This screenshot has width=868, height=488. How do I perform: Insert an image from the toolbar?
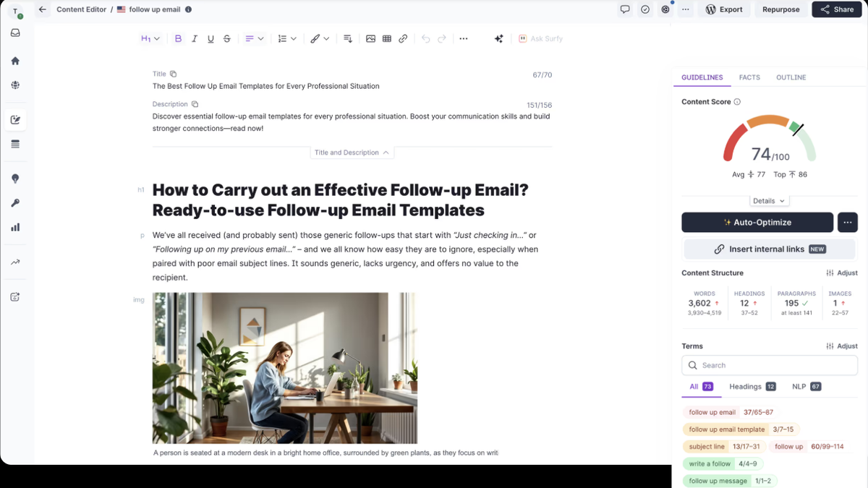[x=370, y=38]
